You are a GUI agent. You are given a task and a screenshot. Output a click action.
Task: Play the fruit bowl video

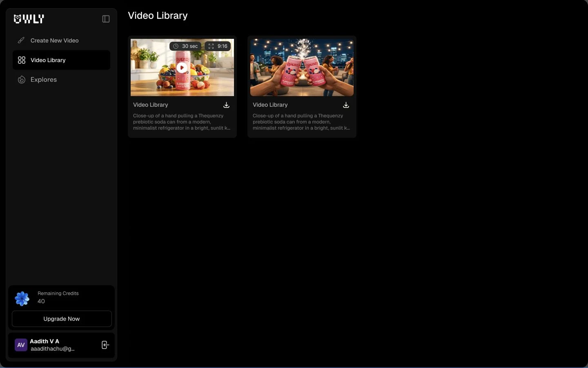click(182, 68)
